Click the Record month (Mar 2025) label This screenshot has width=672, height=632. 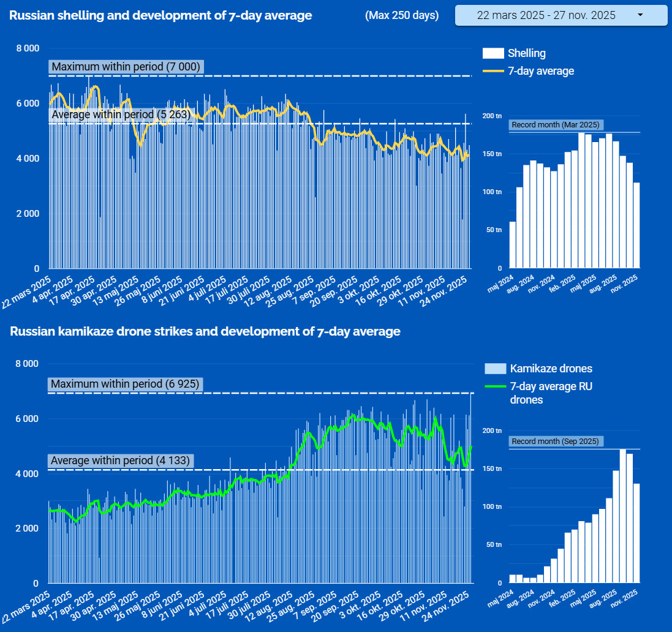click(555, 125)
